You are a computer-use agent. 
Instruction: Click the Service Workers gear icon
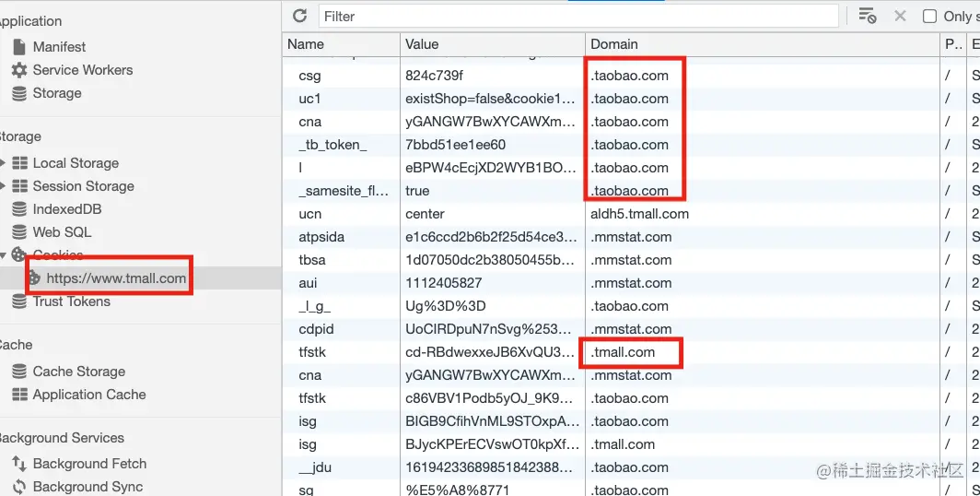19,70
